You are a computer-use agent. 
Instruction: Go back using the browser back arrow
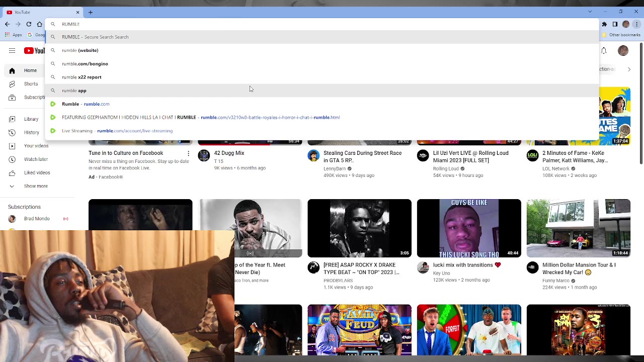pyautogui.click(x=7, y=24)
